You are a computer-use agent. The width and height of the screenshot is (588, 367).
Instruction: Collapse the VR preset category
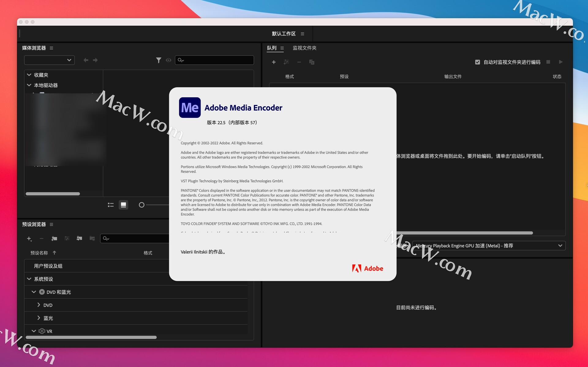34,331
